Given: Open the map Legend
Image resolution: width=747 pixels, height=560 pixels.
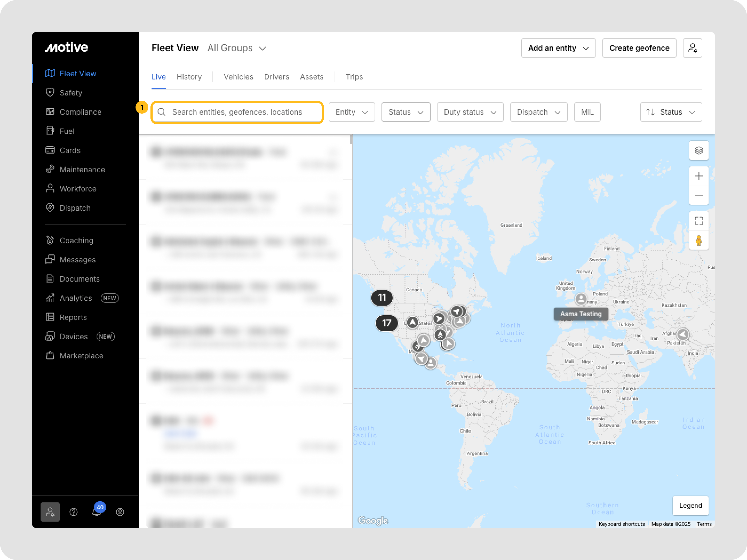Looking at the screenshot, I should (690, 506).
